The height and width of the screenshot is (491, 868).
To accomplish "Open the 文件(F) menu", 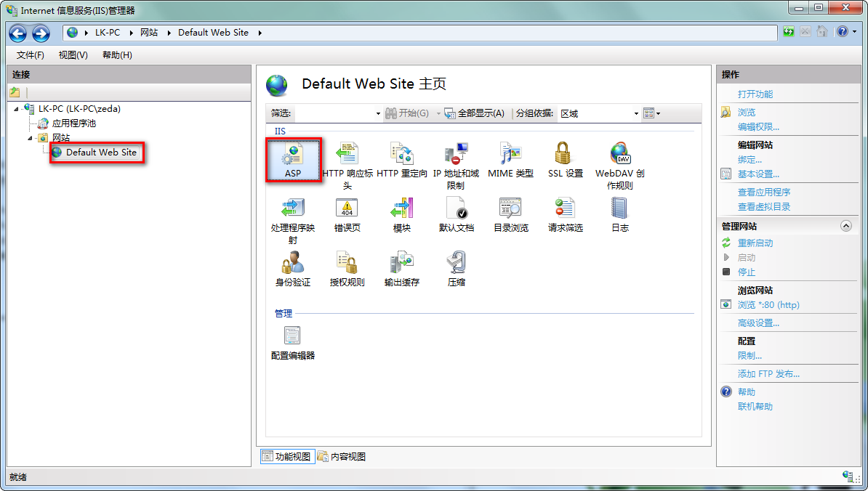I will click(x=31, y=54).
